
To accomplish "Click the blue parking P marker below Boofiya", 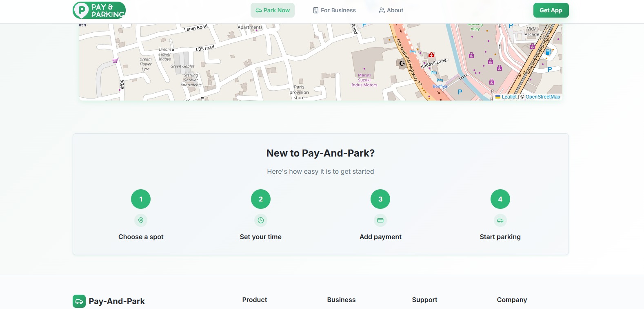I will point(460,92).
